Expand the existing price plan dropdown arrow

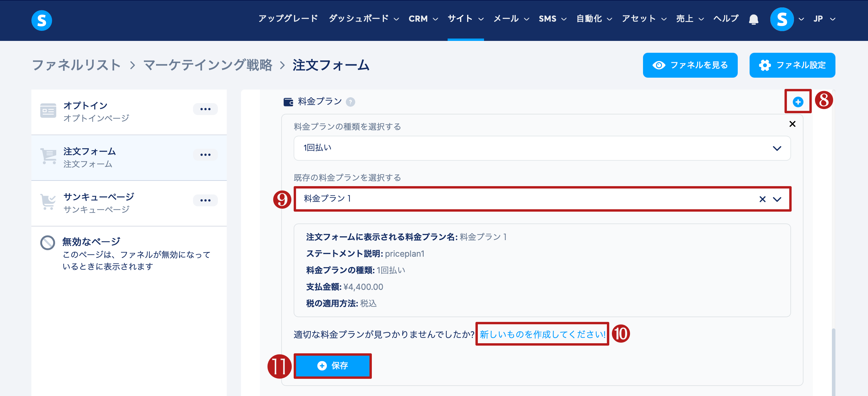click(777, 199)
